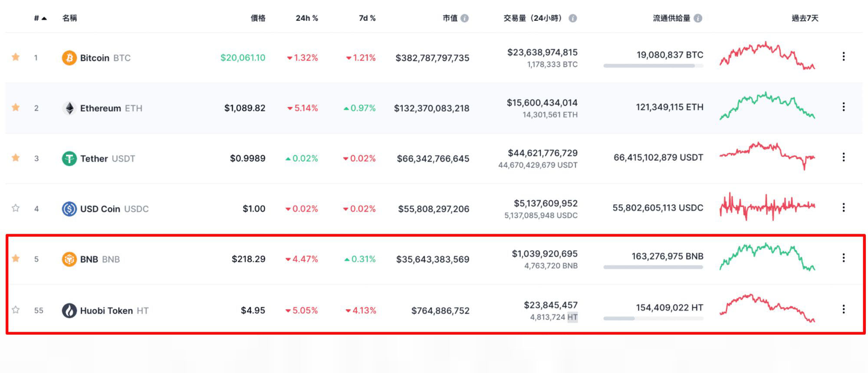Open the Tether coin page link

[108, 158]
